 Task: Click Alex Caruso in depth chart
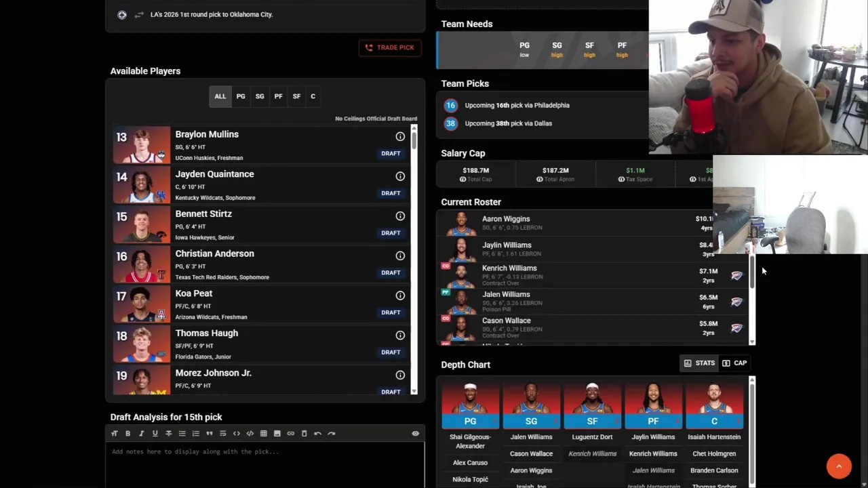click(470, 463)
